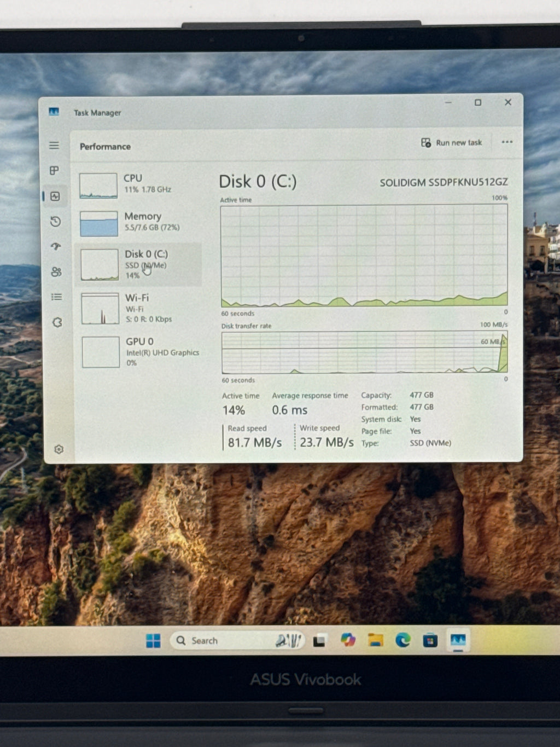Viewport: 560px width, 747px height.
Task: Click the Average response time 0.6 ms
Action: coord(290,410)
